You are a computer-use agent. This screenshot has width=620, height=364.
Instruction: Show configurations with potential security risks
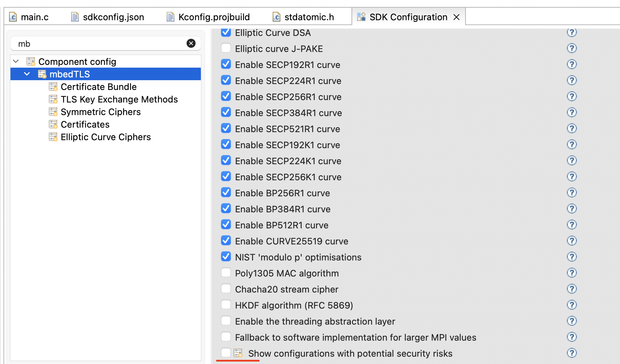226,353
